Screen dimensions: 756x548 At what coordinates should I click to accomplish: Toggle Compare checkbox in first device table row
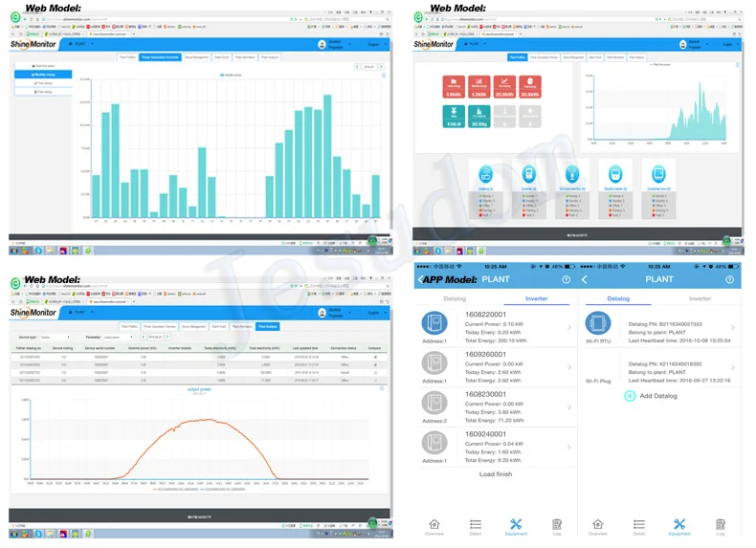375,357
